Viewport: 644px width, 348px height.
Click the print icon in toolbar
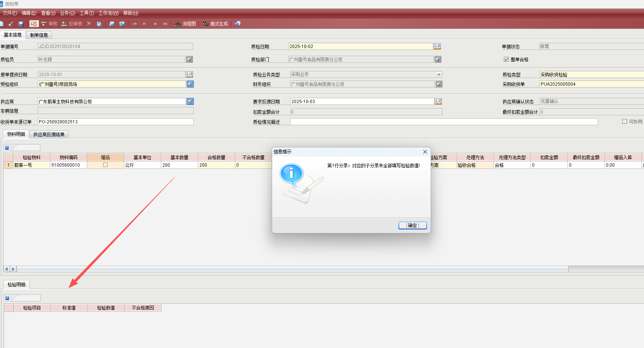pos(112,24)
